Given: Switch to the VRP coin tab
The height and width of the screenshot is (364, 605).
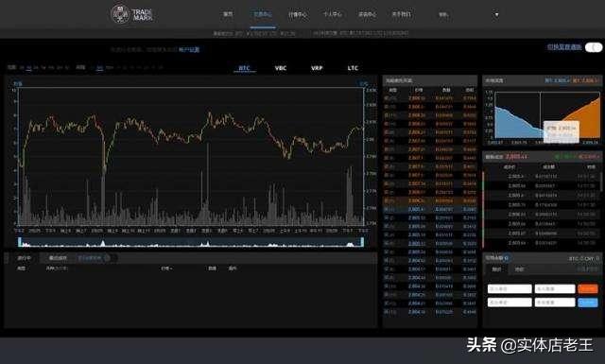Looking at the screenshot, I should pyautogui.click(x=317, y=68).
